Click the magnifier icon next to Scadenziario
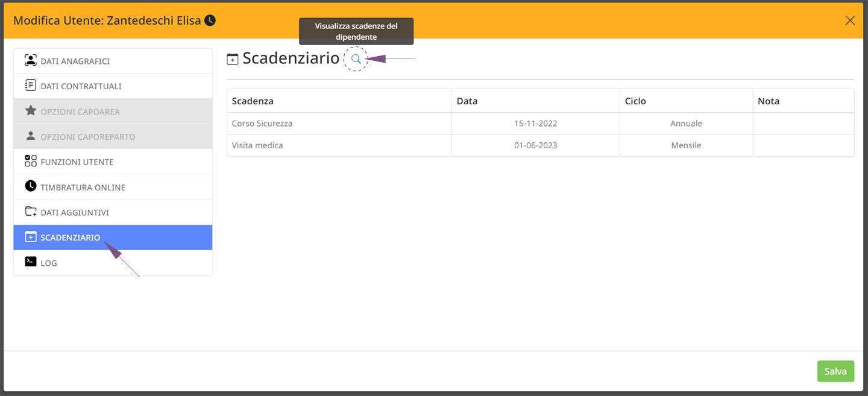This screenshot has height=396, width=868. coord(356,58)
